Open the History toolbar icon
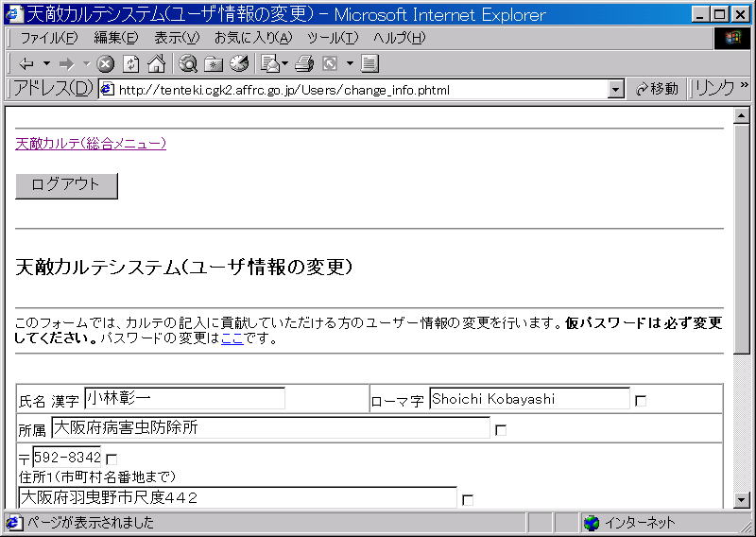The height and width of the screenshot is (537, 756). pyautogui.click(x=238, y=64)
